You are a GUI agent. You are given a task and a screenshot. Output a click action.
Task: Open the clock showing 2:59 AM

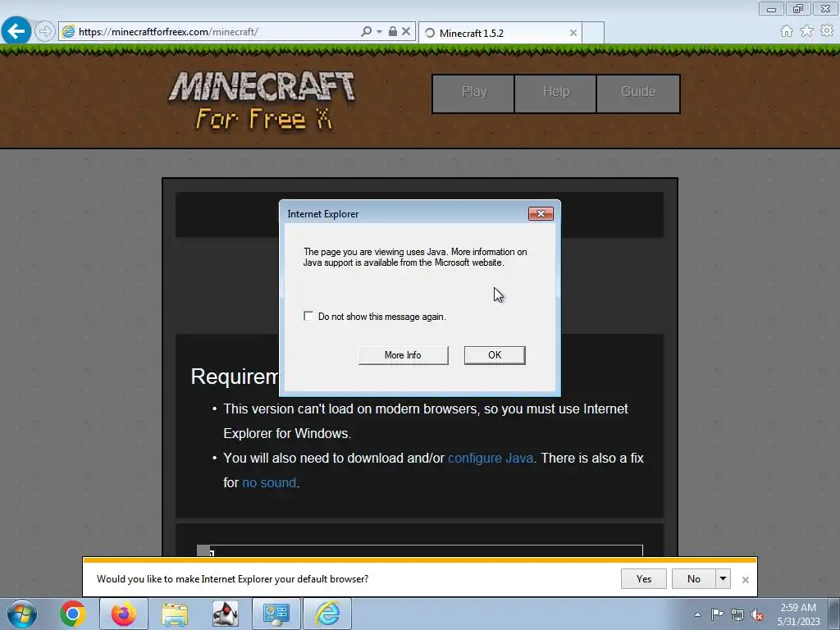(798, 614)
